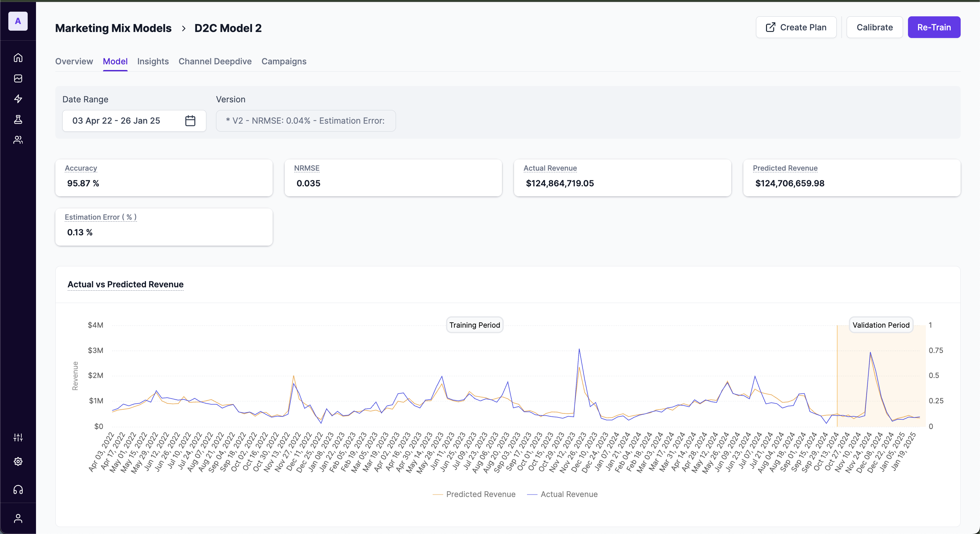The height and width of the screenshot is (534, 980).
Task: Click the Marketing Mix Models breadcrumb link
Action: (x=113, y=28)
